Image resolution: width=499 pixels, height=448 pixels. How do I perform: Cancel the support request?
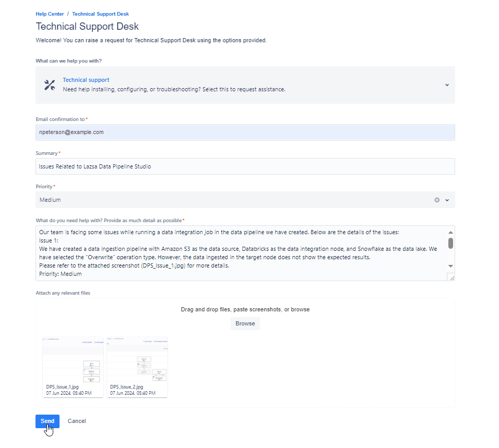[77, 421]
